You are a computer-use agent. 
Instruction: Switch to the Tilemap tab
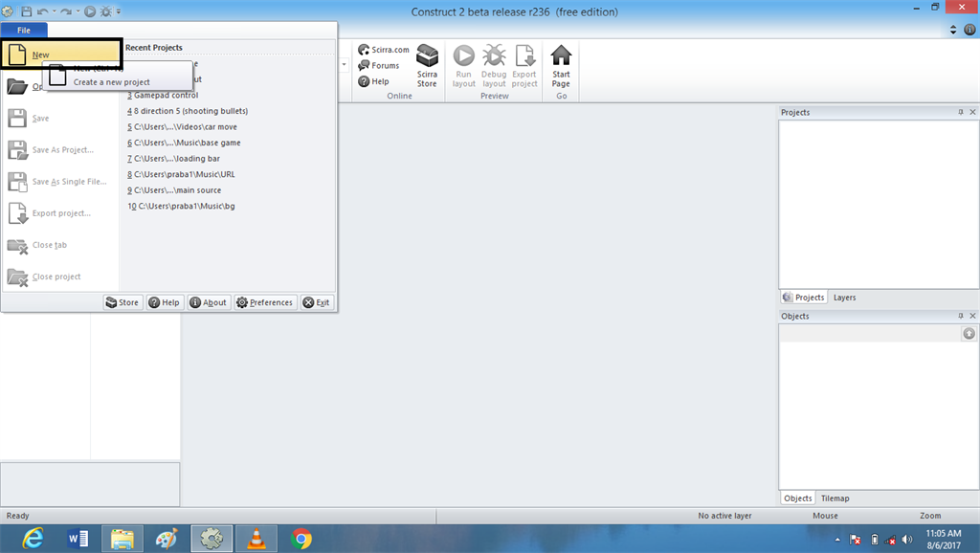click(x=835, y=498)
